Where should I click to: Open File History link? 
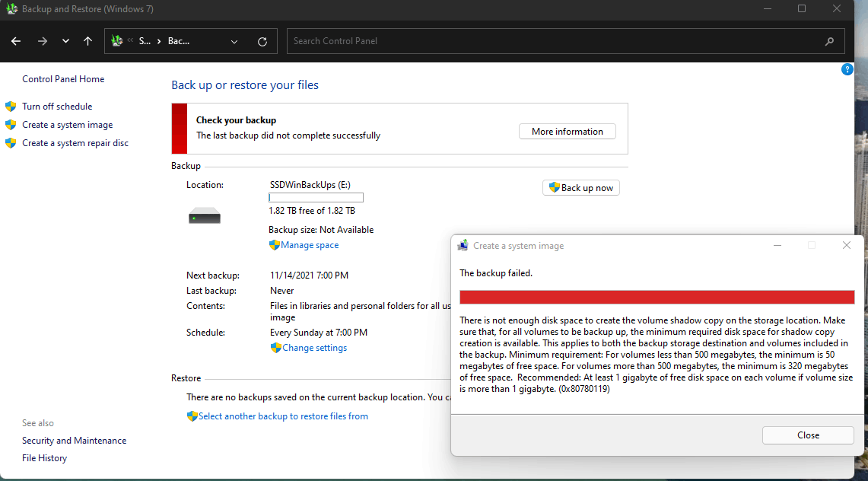pos(44,458)
